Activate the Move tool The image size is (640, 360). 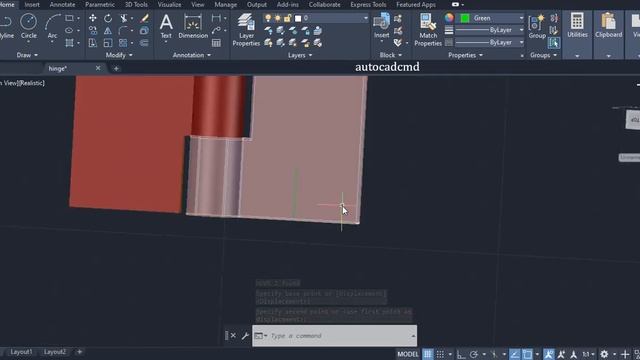[x=93, y=18]
